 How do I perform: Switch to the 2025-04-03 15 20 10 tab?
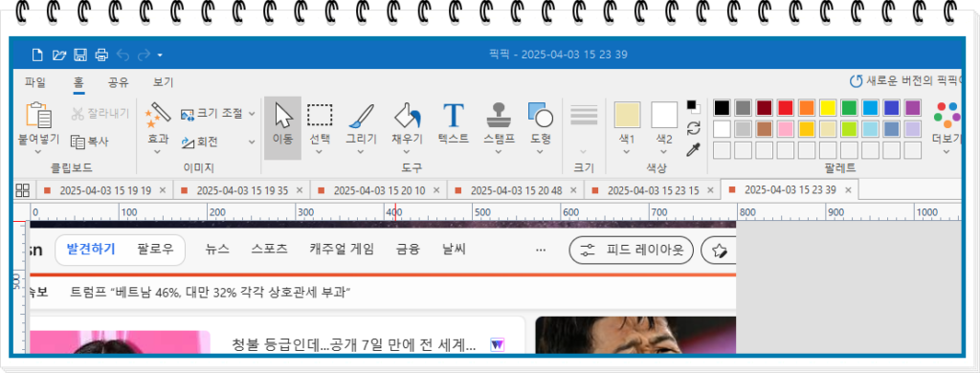click(x=379, y=190)
